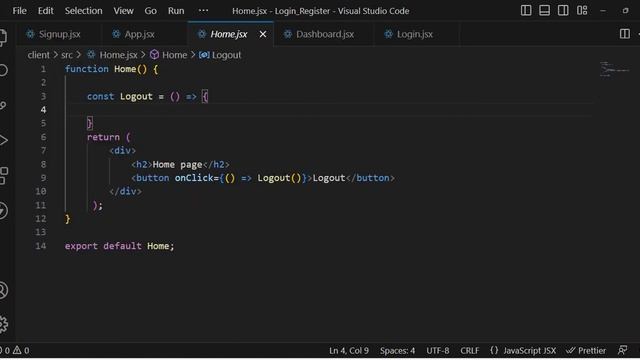Open the Manage gear in activity bar

point(3,324)
